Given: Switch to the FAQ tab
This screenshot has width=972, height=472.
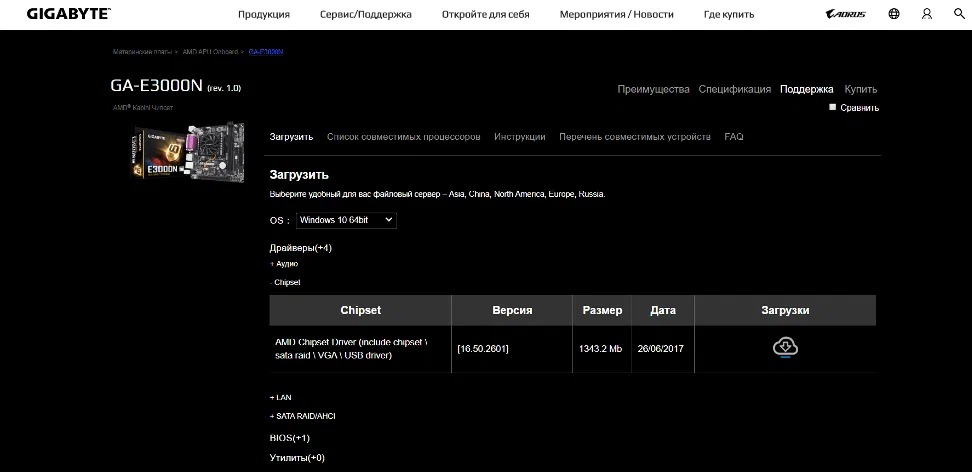Looking at the screenshot, I should click(734, 136).
